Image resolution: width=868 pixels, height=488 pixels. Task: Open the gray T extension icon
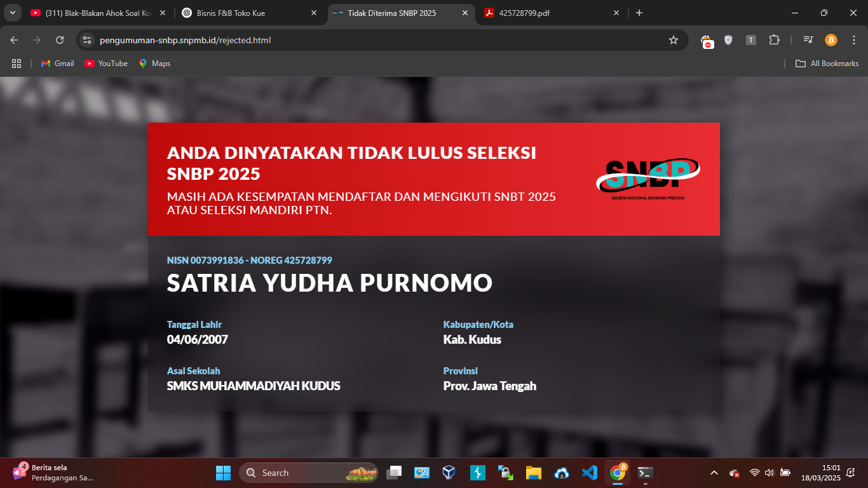[751, 40]
